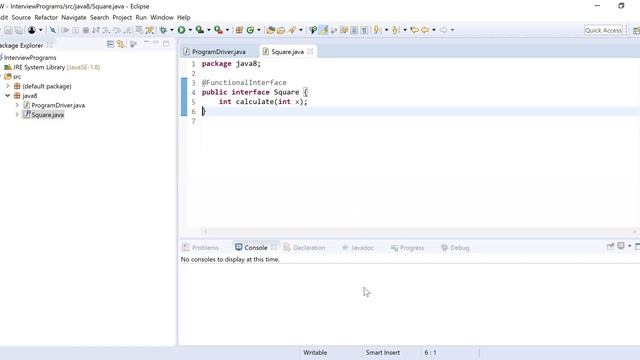Click the Run External Tools icon

pyautogui.click(x=218, y=30)
